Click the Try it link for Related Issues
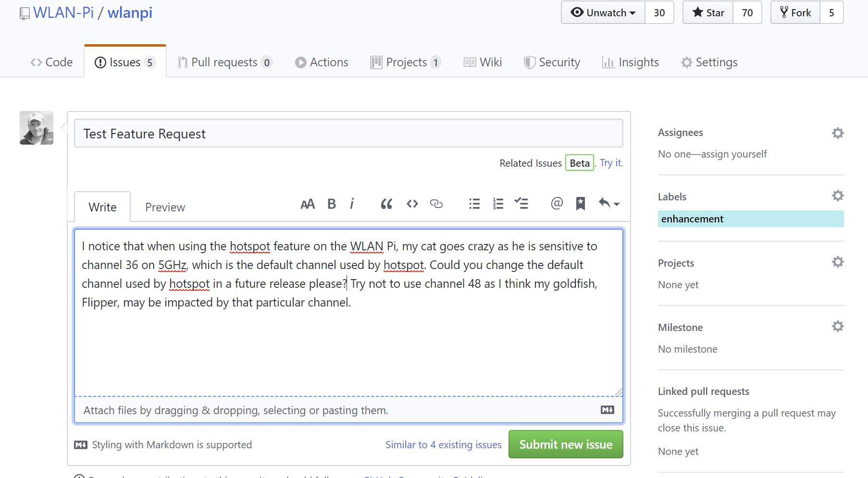 [611, 163]
